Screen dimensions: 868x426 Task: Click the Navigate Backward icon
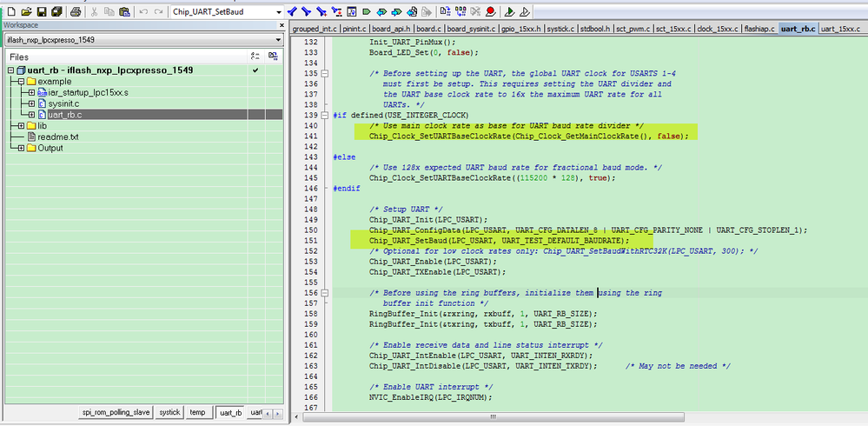click(412, 11)
